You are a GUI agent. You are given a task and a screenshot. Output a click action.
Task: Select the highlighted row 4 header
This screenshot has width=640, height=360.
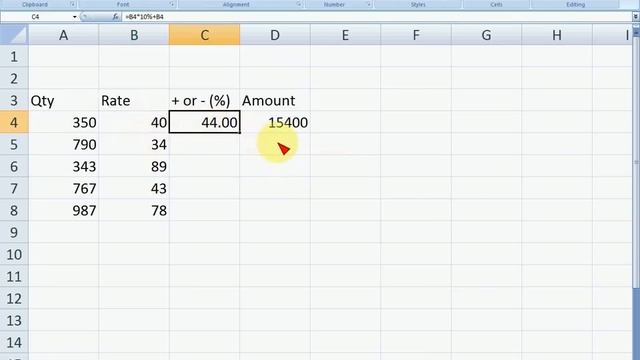[x=14, y=122]
